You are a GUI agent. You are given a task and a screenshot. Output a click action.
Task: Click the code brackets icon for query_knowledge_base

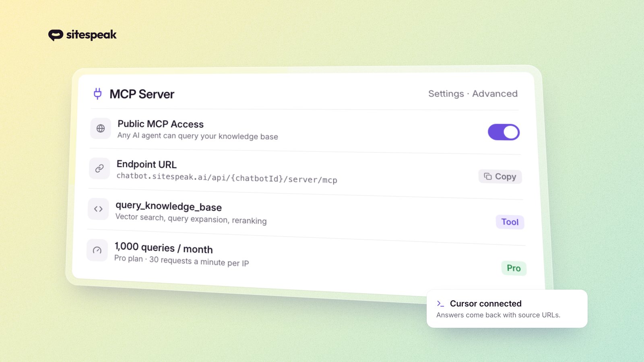(x=98, y=209)
